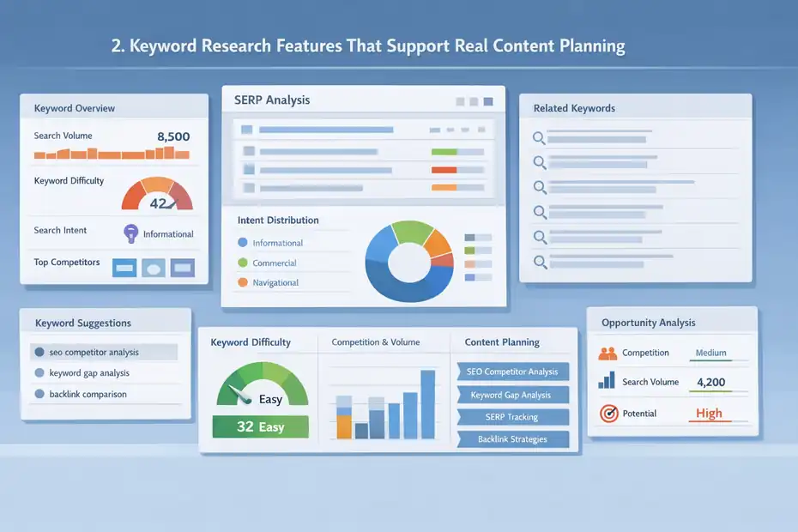The width and height of the screenshot is (798, 532).
Task: Click the Intent Distribution donut chart
Action: (409, 262)
